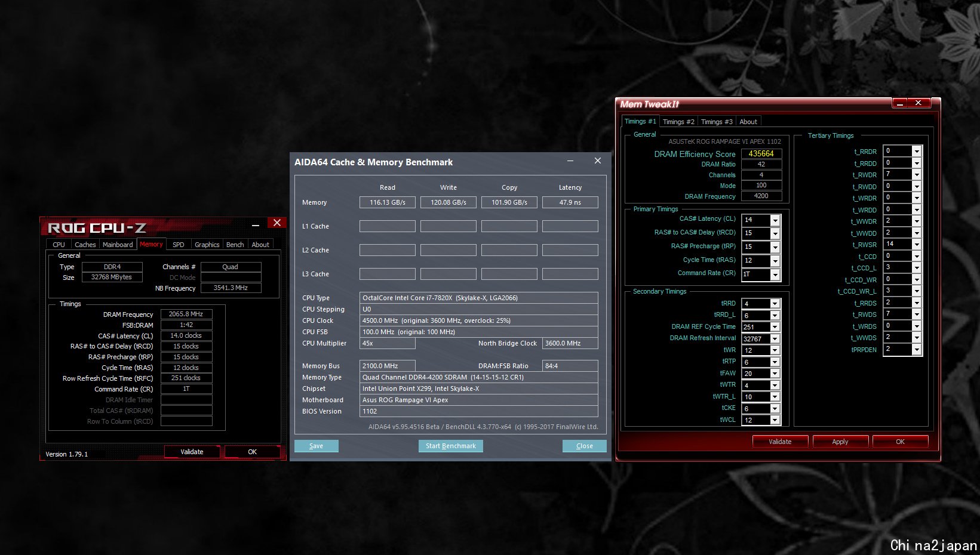Click Size value 32768 MBytes in CPU-Z
Screen dimensions: 980x555
pos(112,277)
